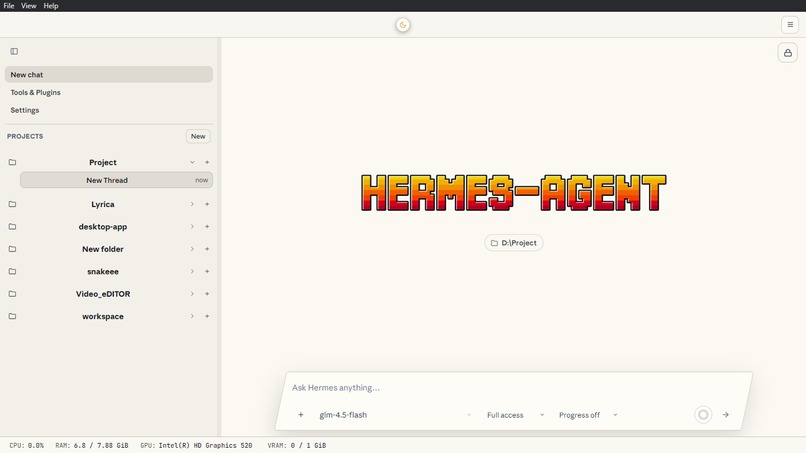Click the VRAM usage status

click(297, 446)
